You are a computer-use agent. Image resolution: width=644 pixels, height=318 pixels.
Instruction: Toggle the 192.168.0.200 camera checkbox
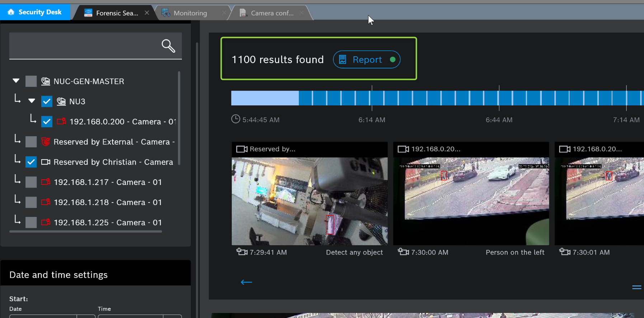coord(47,122)
